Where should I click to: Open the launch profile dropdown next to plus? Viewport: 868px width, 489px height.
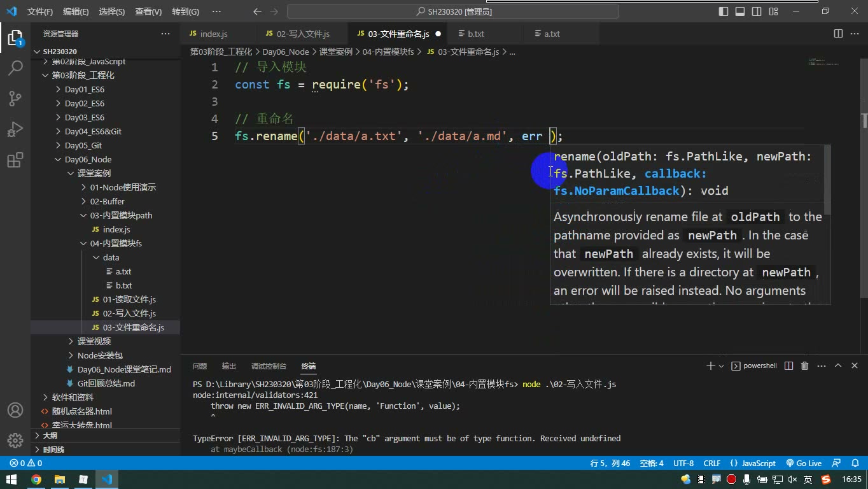tap(721, 366)
